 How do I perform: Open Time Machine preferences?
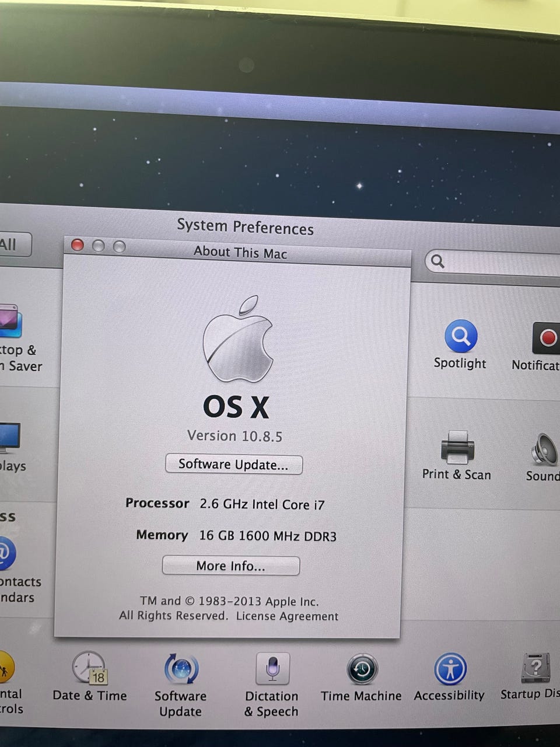coord(362,669)
